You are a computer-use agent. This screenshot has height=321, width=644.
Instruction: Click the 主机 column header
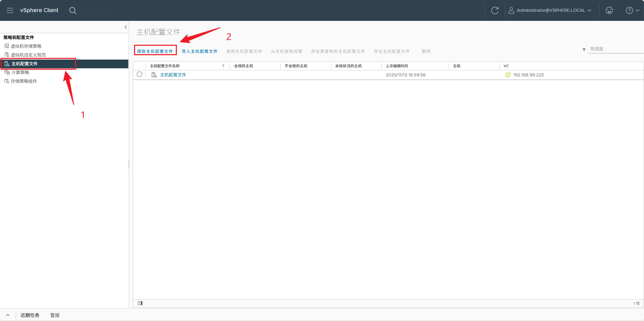click(x=457, y=66)
